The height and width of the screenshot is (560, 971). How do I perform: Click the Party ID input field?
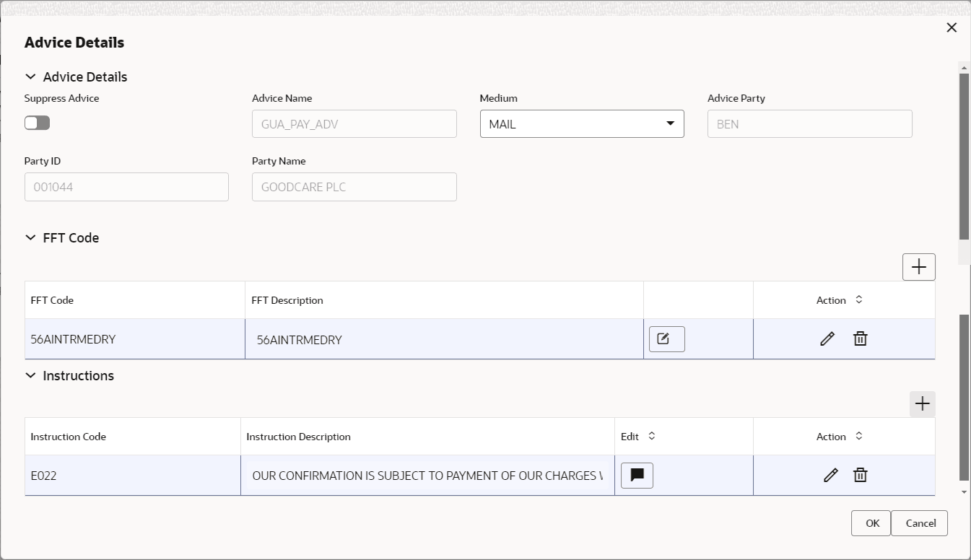point(126,186)
